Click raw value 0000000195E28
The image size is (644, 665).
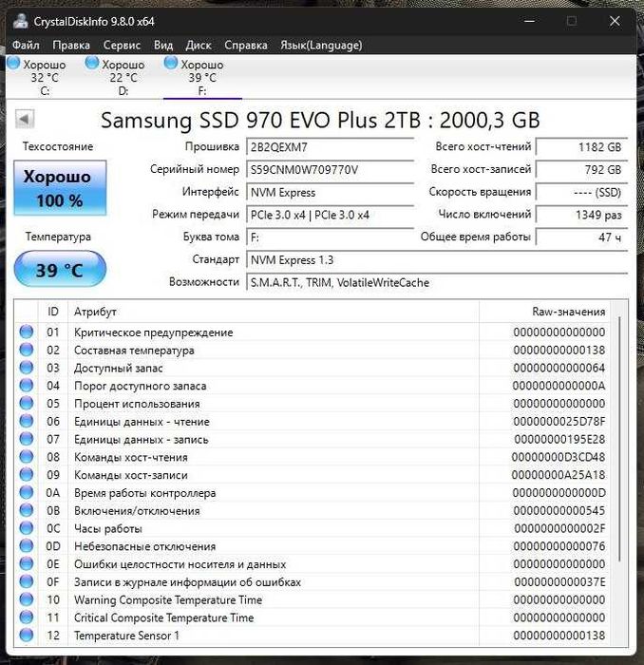tap(559, 439)
